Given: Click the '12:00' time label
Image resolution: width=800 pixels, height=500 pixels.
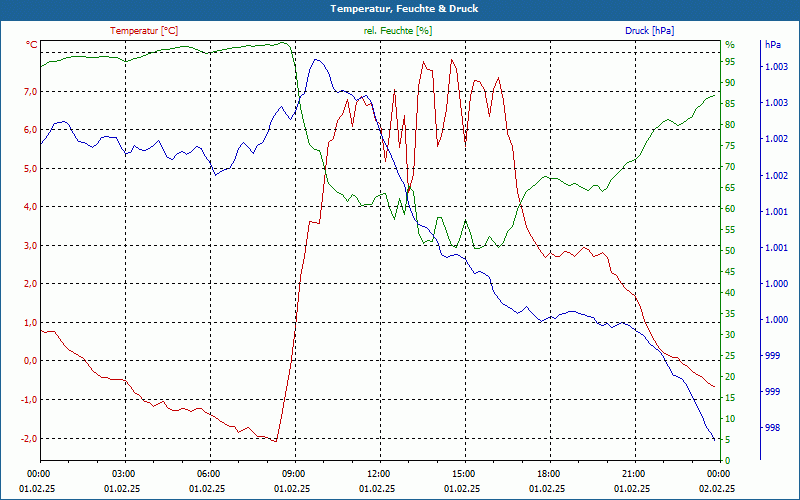Looking at the screenshot, I should 379,473.
